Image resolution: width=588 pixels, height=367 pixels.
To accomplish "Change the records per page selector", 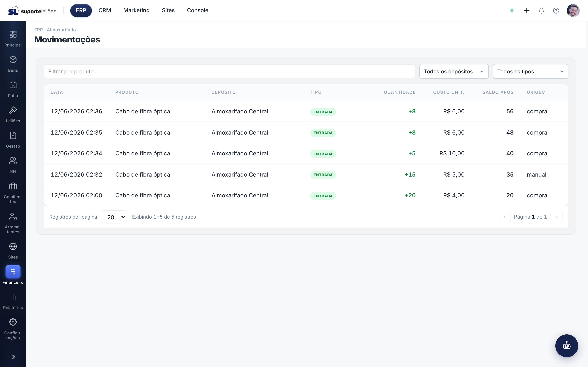I will pyautogui.click(x=114, y=217).
